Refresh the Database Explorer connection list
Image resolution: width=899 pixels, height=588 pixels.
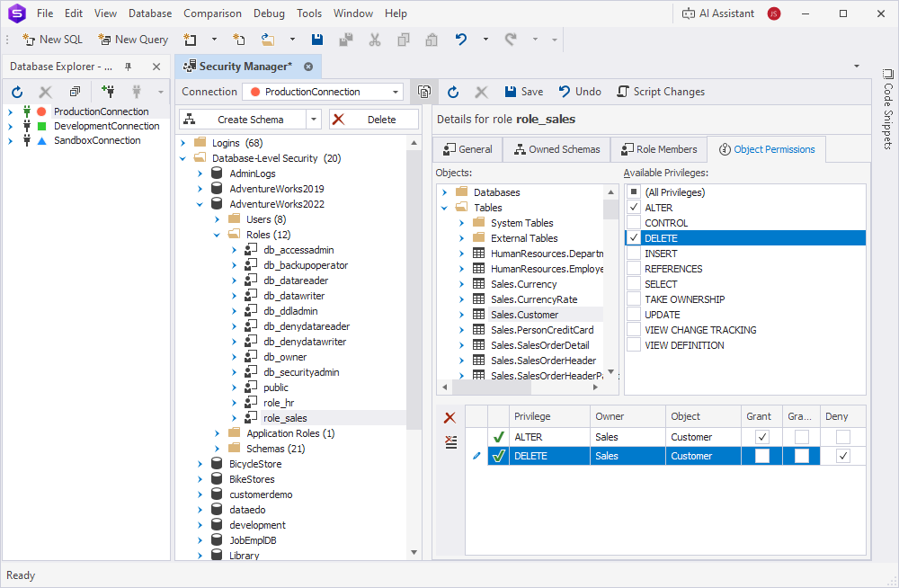click(16, 91)
